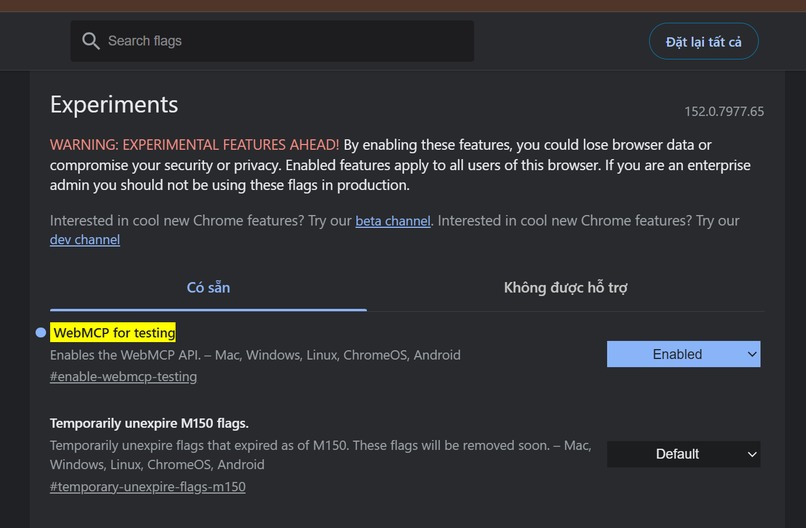Switch to the Có sẵn tab
The height and width of the screenshot is (528, 806).
(208, 288)
